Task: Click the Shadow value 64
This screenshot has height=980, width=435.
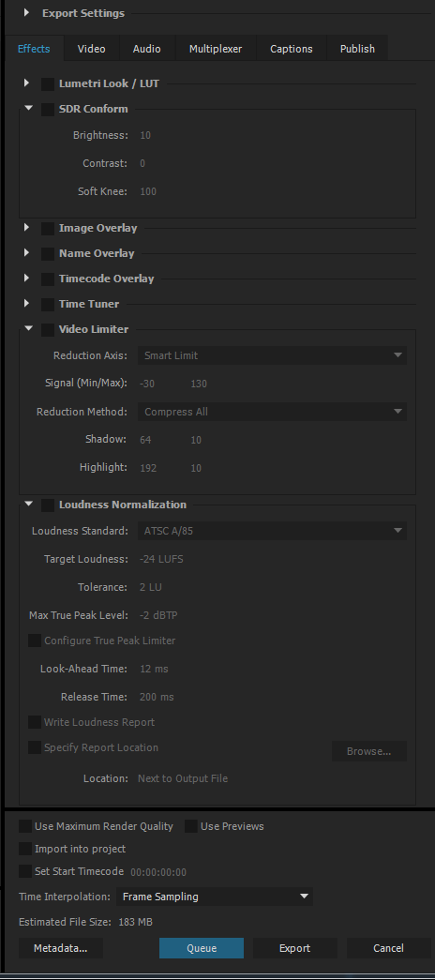Action: [x=145, y=440]
